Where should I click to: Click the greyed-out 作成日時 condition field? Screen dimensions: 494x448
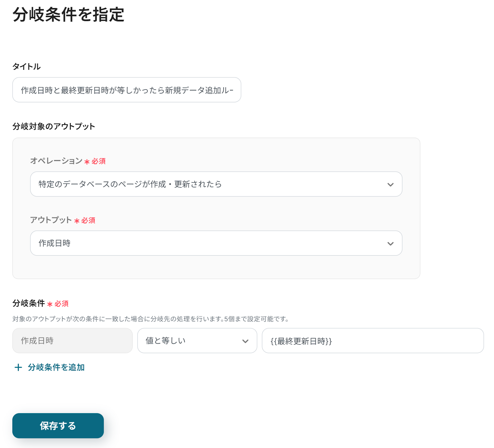tap(72, 341)
